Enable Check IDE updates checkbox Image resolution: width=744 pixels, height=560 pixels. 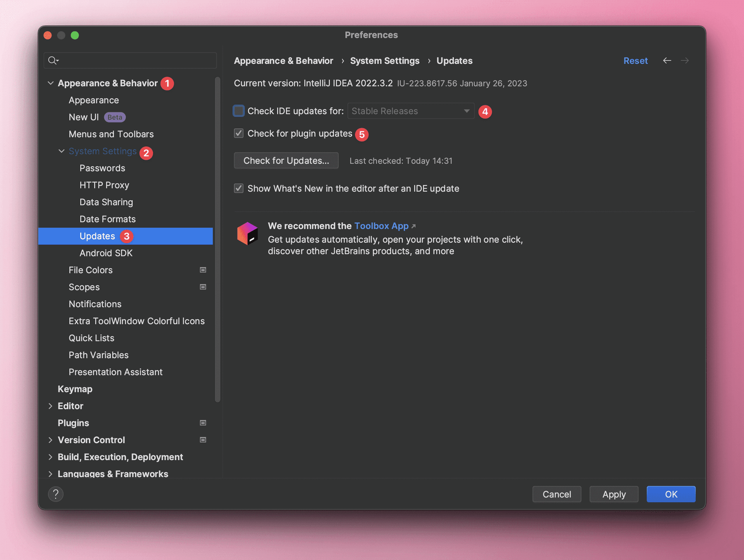(239, 111)
